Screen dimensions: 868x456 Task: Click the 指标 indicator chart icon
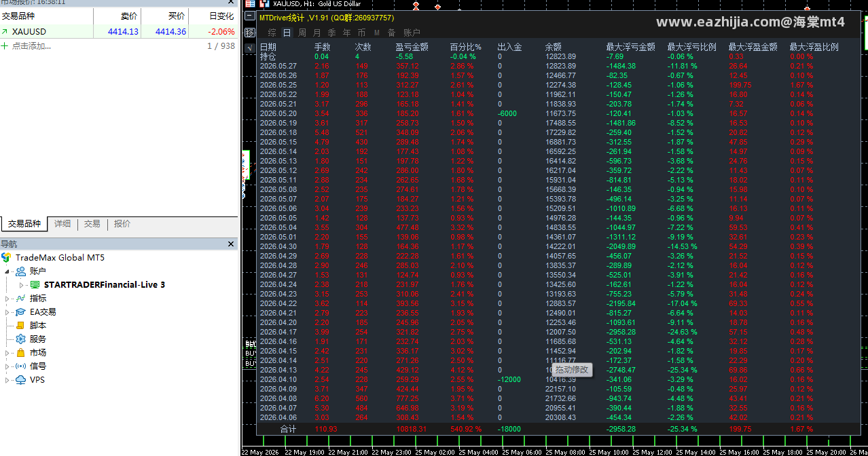(x=20, y=298)
